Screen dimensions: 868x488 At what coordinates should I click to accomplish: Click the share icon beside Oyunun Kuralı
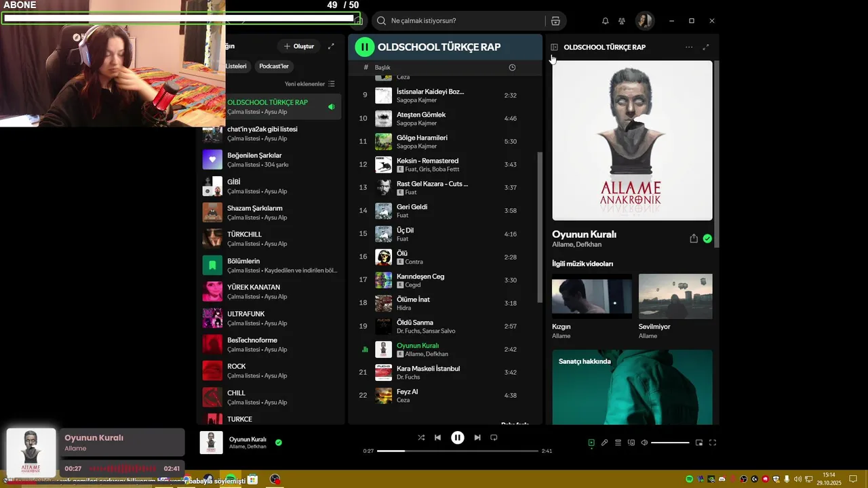point(694,239)
